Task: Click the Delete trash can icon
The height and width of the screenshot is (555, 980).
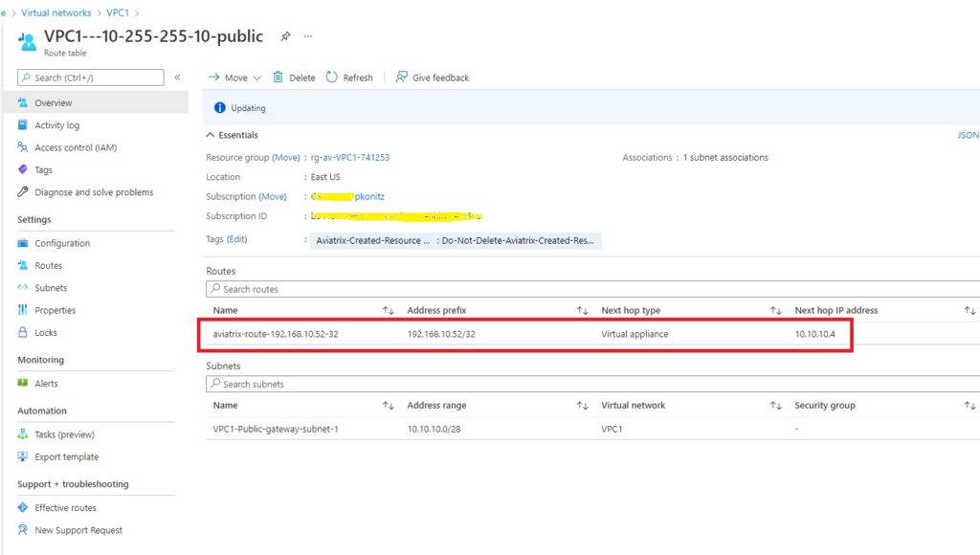Action: pyautogui.click(x=278, y=77)
